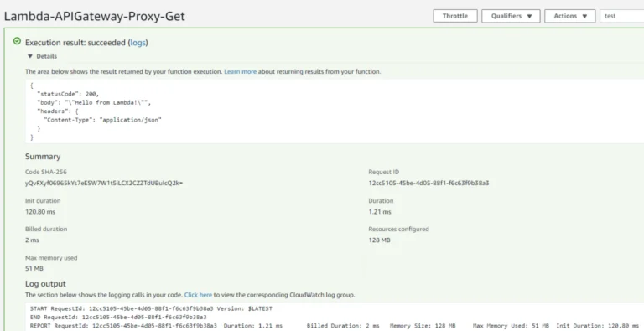This screenshot has width=644, height=331.
Task: Select the 51 MB memory value
Action: 34,269
